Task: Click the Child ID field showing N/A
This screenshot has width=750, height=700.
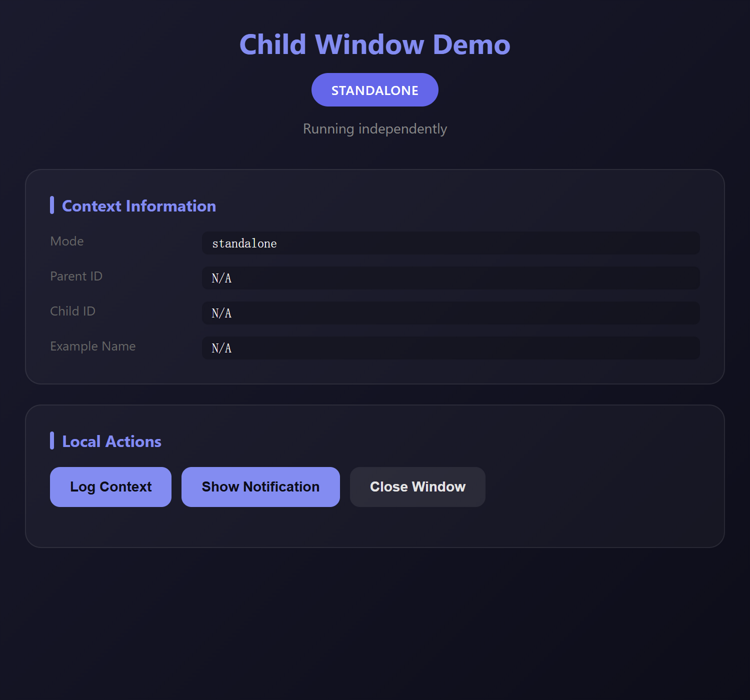Action: [450, 313]
